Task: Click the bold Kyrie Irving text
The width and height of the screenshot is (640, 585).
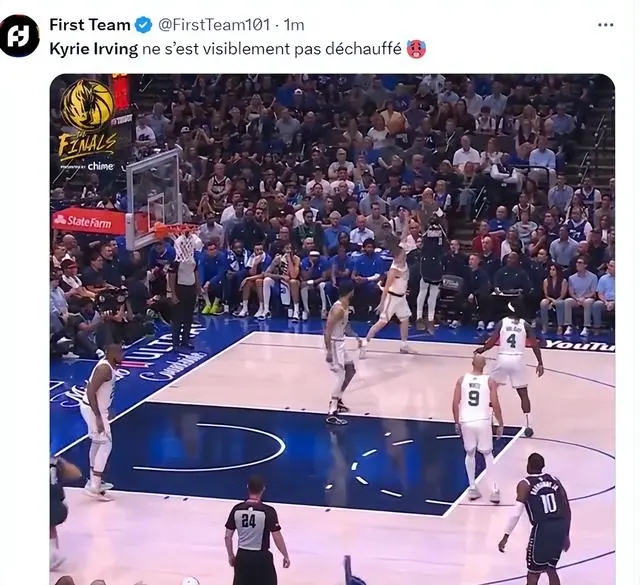Action: tap(93, 49)
